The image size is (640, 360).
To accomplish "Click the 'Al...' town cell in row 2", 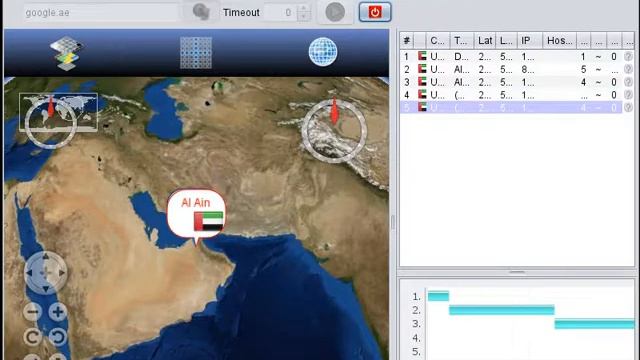I will (x=462, y=69).
